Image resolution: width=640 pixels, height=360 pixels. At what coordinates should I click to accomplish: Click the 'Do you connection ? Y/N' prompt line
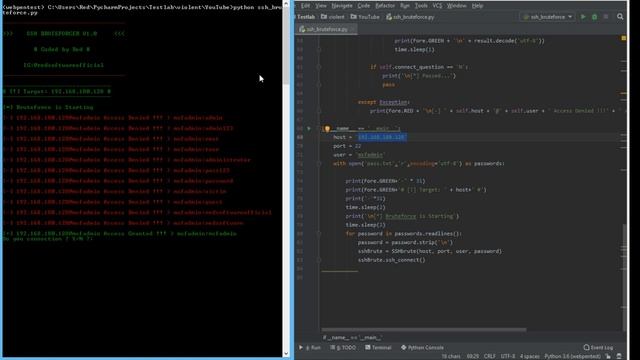click(47, 239)
